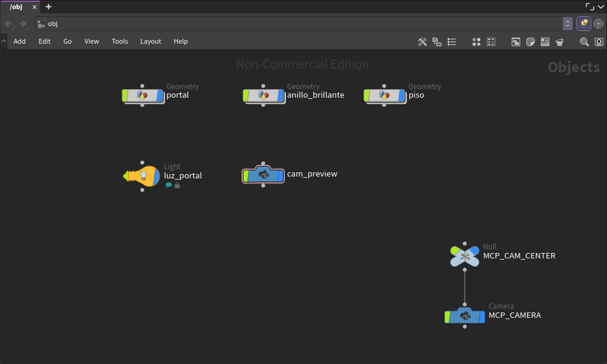Click the network box icon

[x=515, y=42]
